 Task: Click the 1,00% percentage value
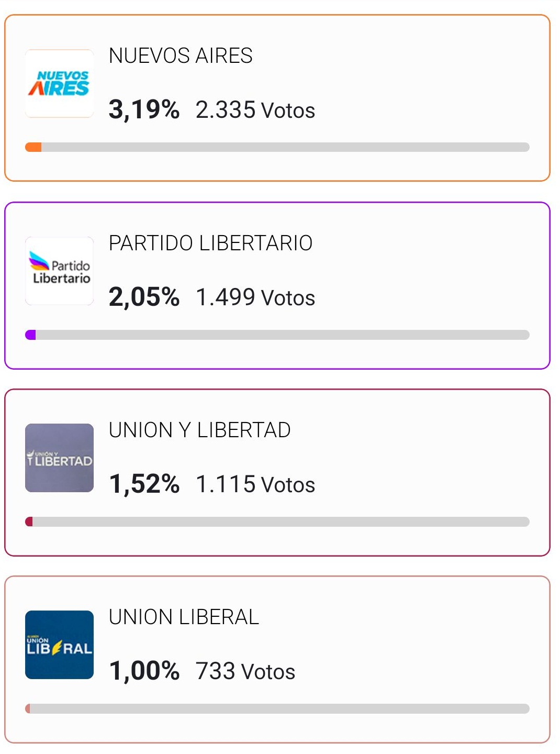click(x=144, y=671)
